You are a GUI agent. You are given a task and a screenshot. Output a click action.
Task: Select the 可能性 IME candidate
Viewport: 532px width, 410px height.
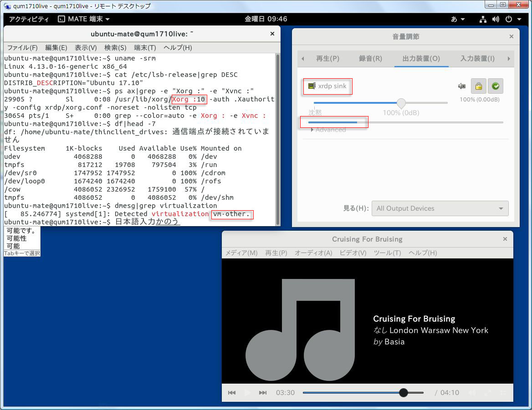[22, 238]
